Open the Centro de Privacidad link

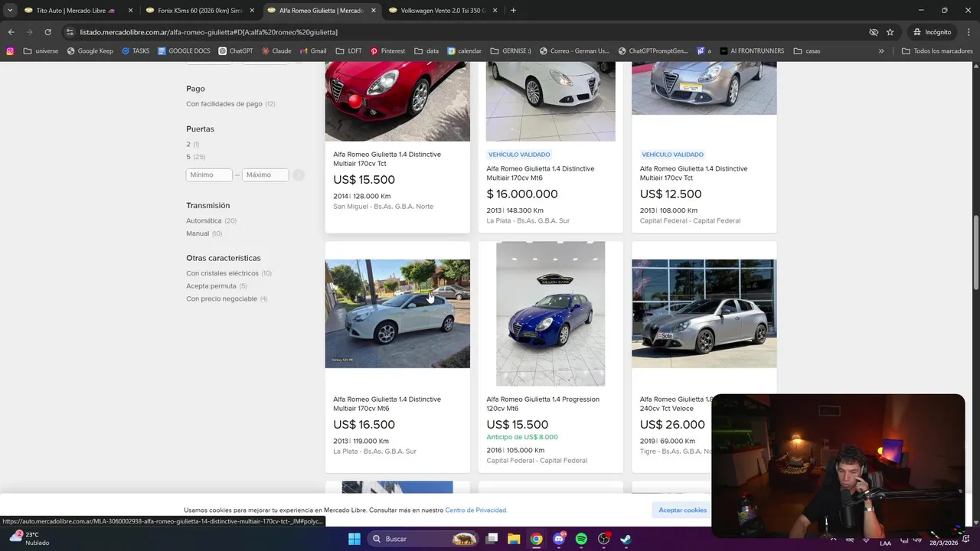click(475, 510)
